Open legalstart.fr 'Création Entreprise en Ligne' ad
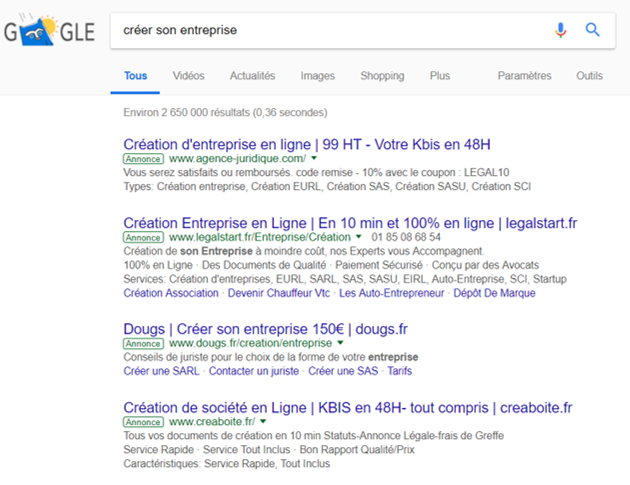 click(350, 223)
